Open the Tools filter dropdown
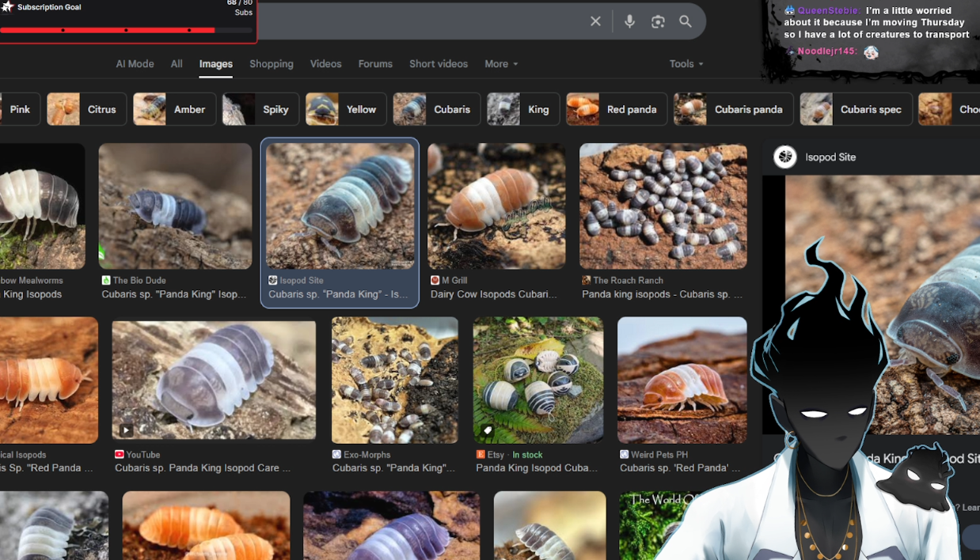980x560 pixels. pyautogui.click(x=686, y=64)
